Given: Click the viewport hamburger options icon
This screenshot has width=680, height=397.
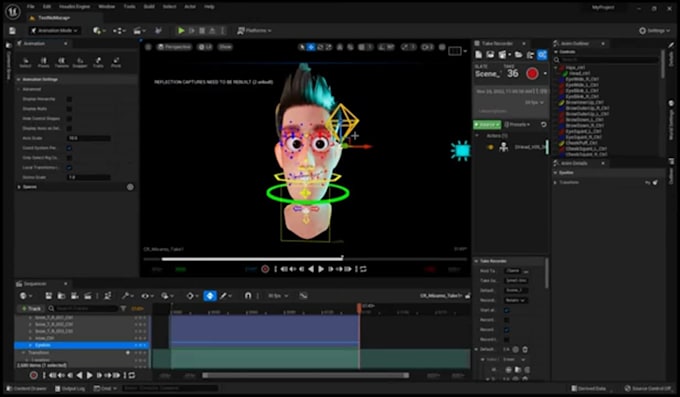Looking at the screenshot, I should point(148,47).
